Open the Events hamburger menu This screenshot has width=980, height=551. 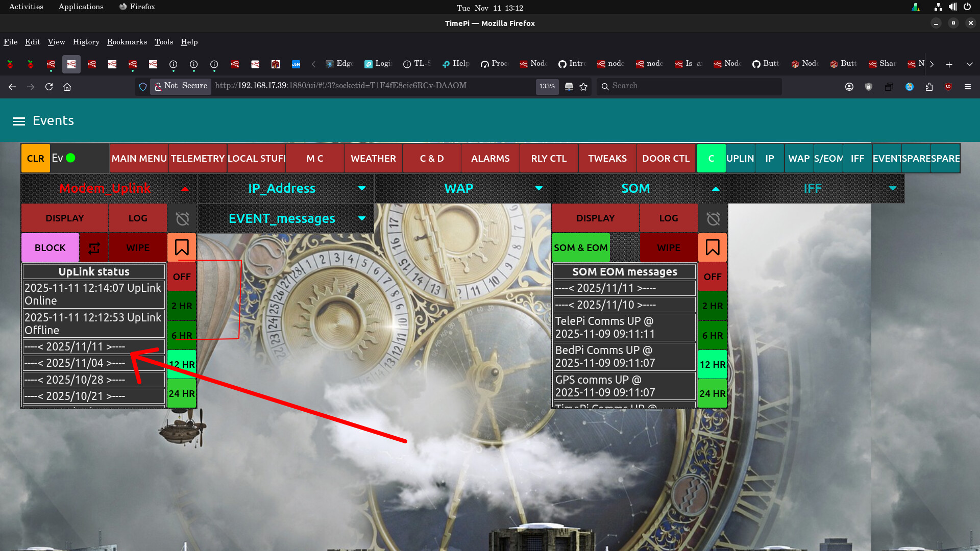click(x=19, y=121)
